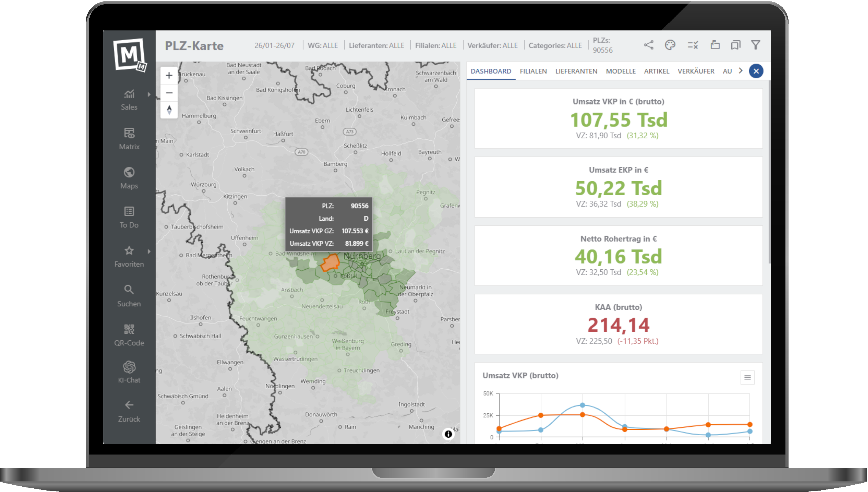The height and width of the screenshot is (492, 868).
Task: Open the color palette theme icon
Action: click(670, 45)
